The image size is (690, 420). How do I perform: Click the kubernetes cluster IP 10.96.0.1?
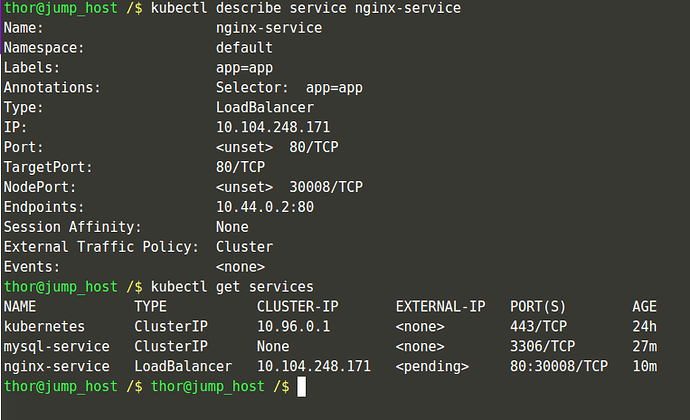(293, 327)
